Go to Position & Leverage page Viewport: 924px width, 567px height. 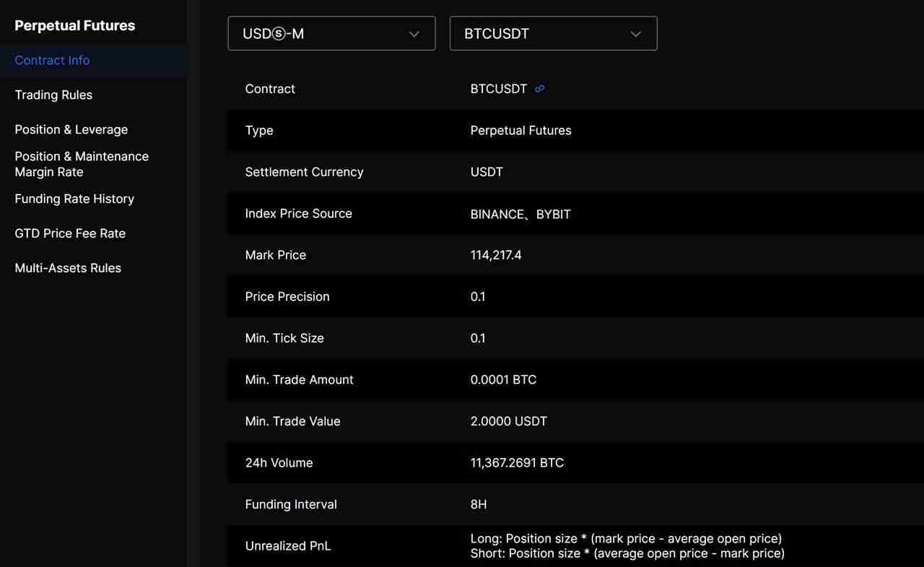pos(71,130)
